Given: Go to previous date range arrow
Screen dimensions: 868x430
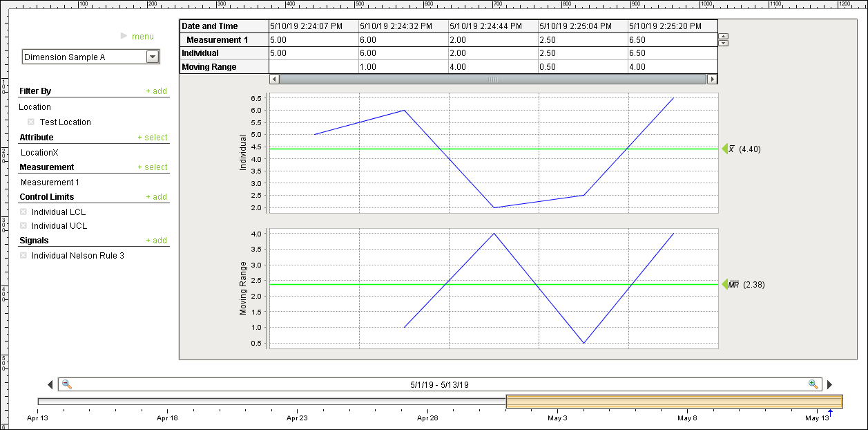Looking at the screenshot, I should pyautogui.click(x=50, y=385).
